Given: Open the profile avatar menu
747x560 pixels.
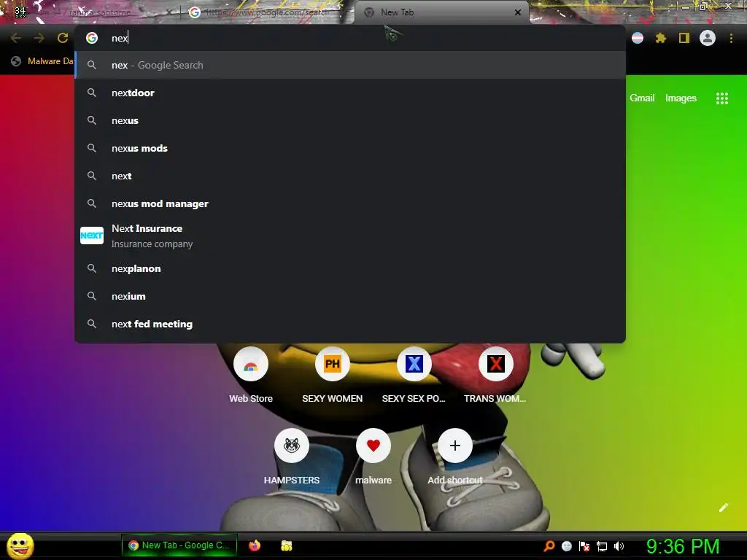Looking at the screenshot, I should [708, 38].
